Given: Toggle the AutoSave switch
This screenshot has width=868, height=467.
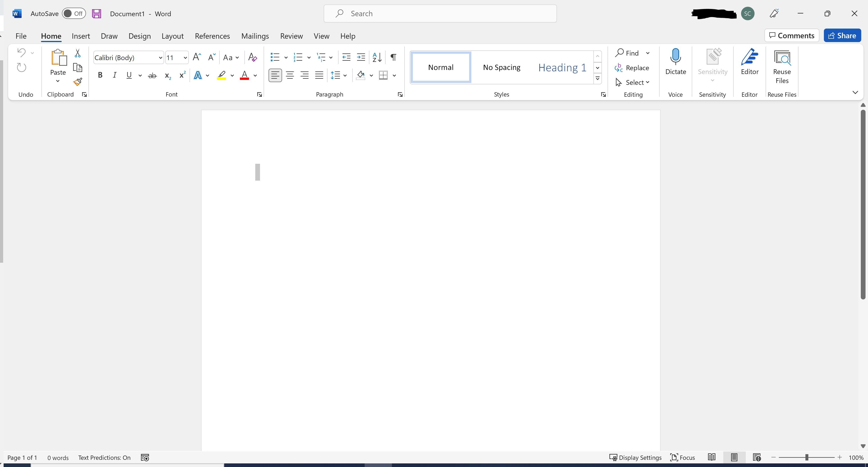Looking at the screenshot, I should [74, 13].
